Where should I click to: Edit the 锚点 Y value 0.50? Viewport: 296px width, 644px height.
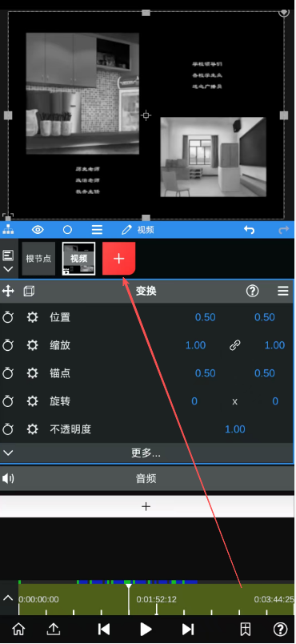coord(265,373)
